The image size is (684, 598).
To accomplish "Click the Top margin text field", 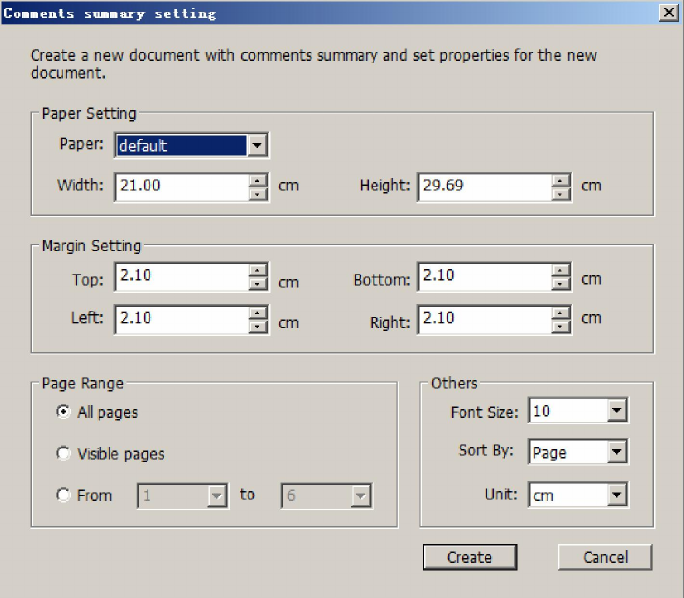I will tap(180, 276).
